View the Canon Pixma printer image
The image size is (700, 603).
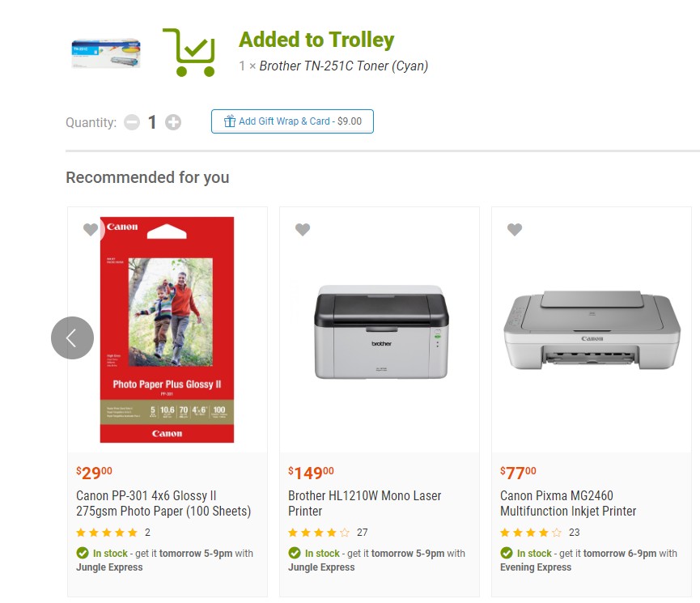(x=592, y=331)
